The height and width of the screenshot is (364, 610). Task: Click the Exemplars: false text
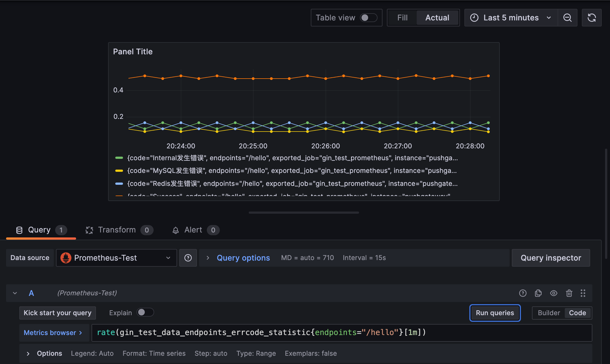click(x=311, y=354)
